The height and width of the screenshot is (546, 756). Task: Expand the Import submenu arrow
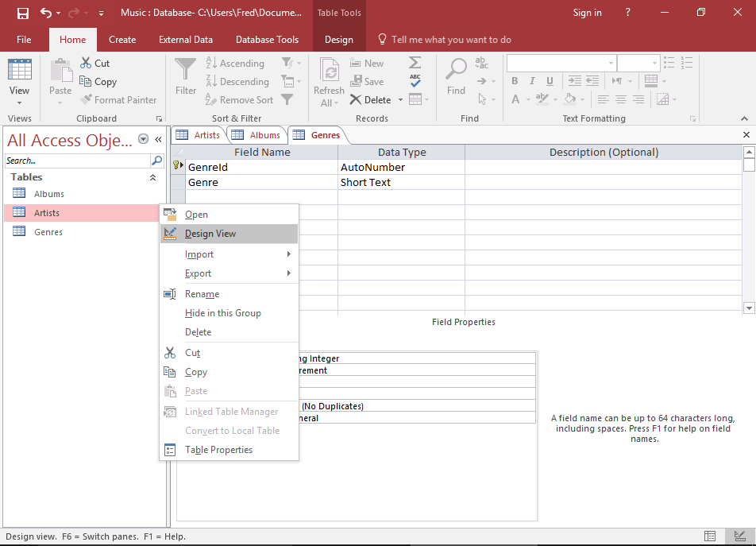289,254
